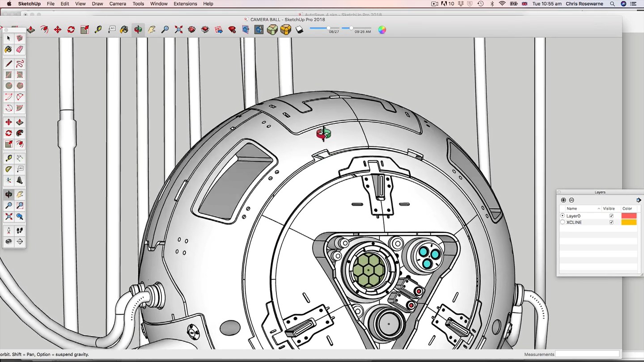Click the orange XCLINE color swatch
The height and width of the screenshot is (362, 644).
pyautogui.click(x=629, y=222)
